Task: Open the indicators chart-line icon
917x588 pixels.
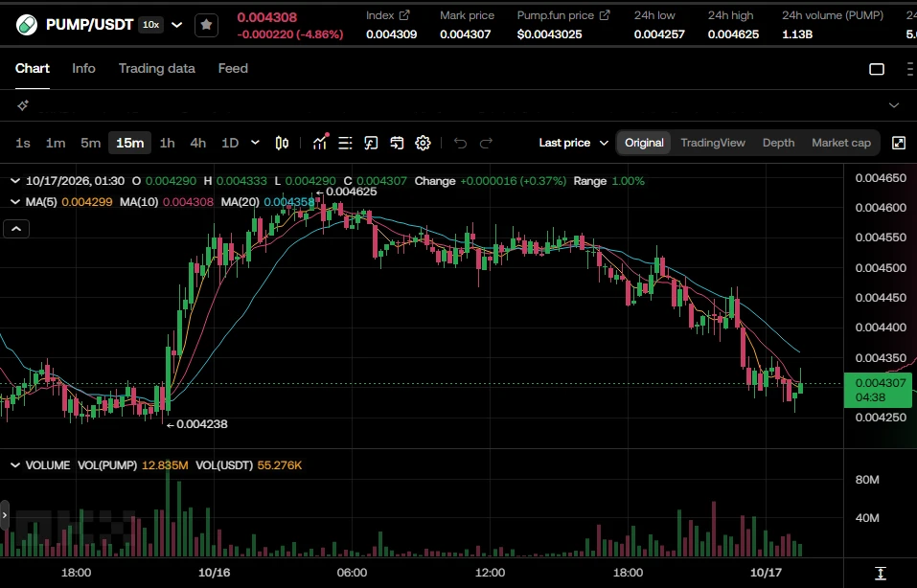Action: [x=320, y=143]
